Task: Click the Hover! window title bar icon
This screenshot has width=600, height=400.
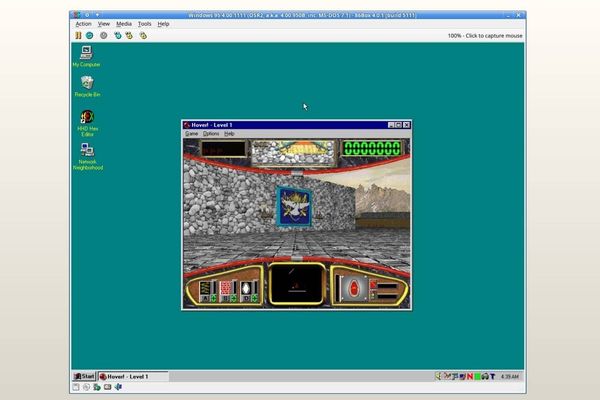Action: click(187, 125)
